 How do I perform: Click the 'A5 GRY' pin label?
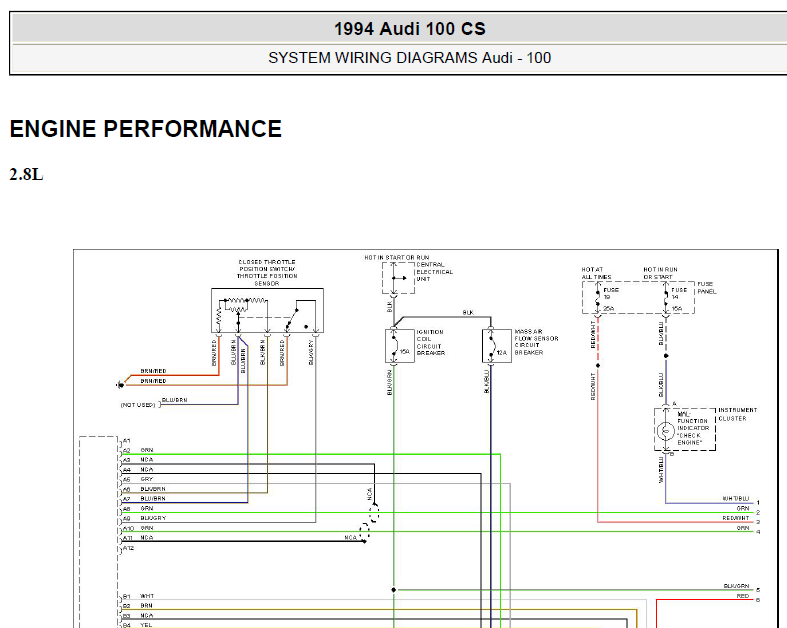click(x=138, y=479)
